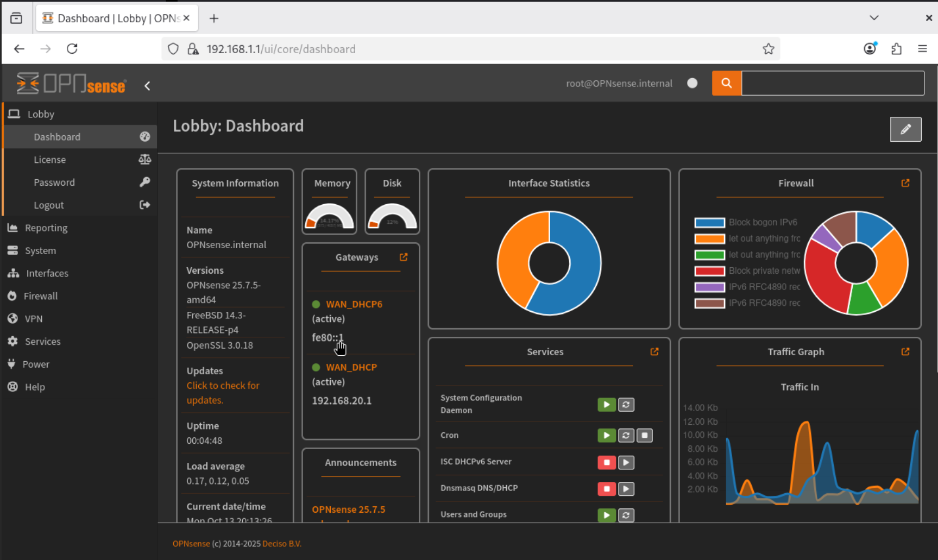
Task: Open Services widget external link icon
Action: pyautogui.click(x=654, y=351)
